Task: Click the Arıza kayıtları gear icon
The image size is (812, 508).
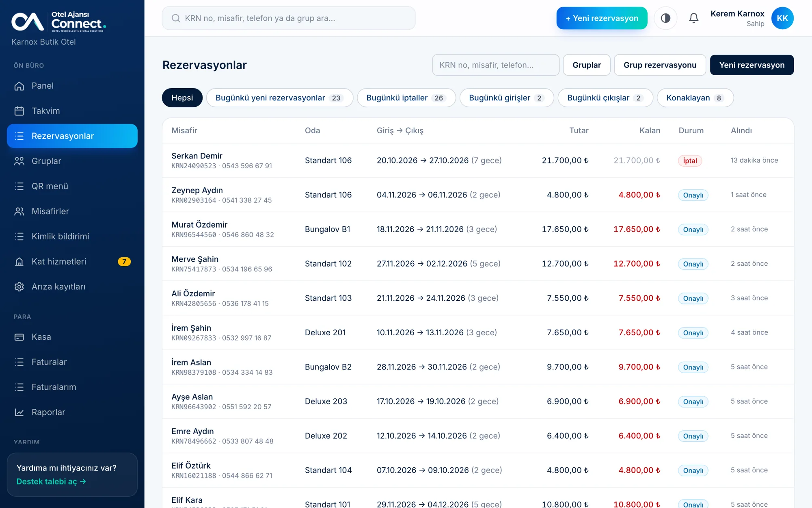Action: tap(19, 287)
